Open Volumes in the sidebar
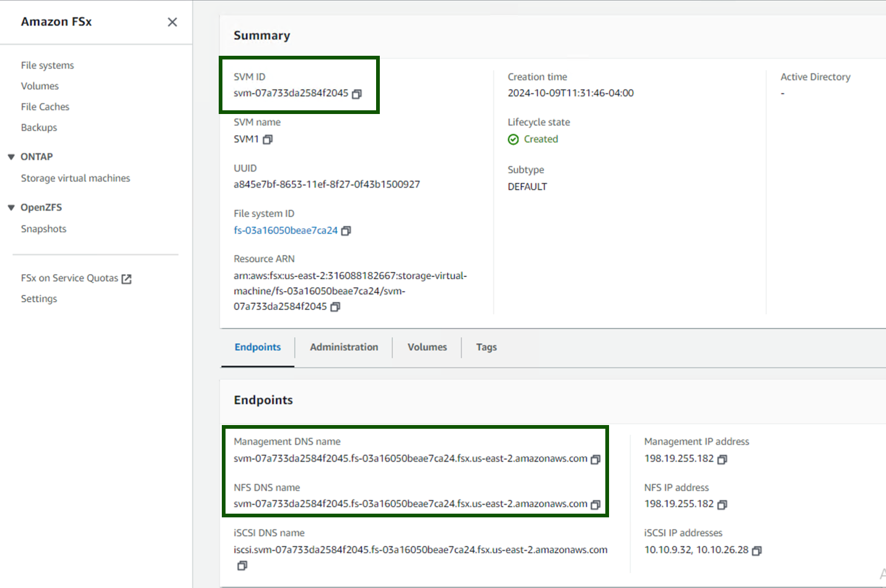This screenshot has width=886, height=588. [40, 86]
